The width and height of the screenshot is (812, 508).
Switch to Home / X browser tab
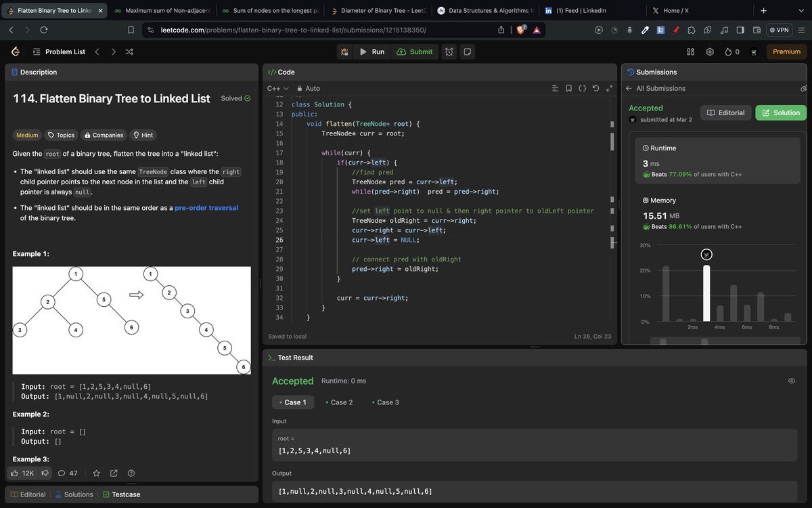(x=699, y=11)
